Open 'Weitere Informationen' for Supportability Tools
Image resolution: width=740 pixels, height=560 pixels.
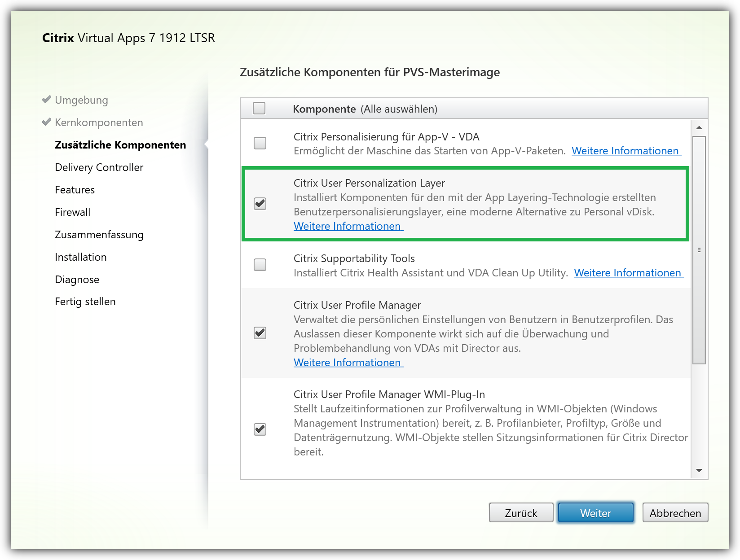(x=628, y=273)
